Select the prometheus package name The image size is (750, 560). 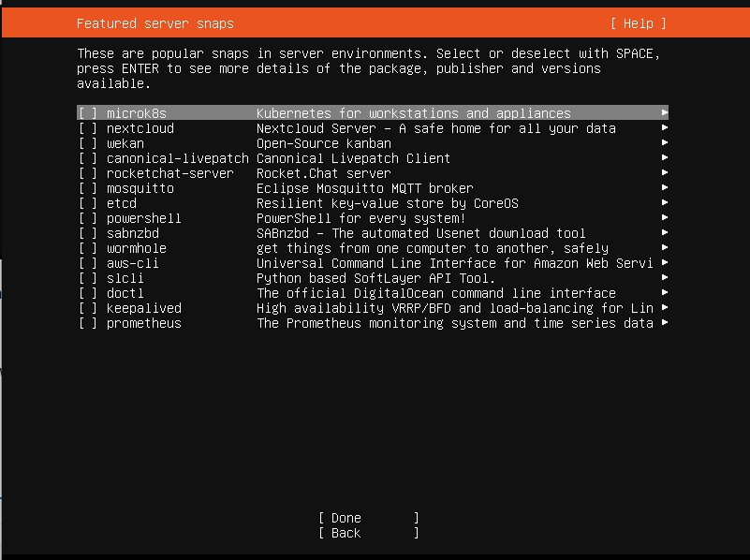(143, 323)
